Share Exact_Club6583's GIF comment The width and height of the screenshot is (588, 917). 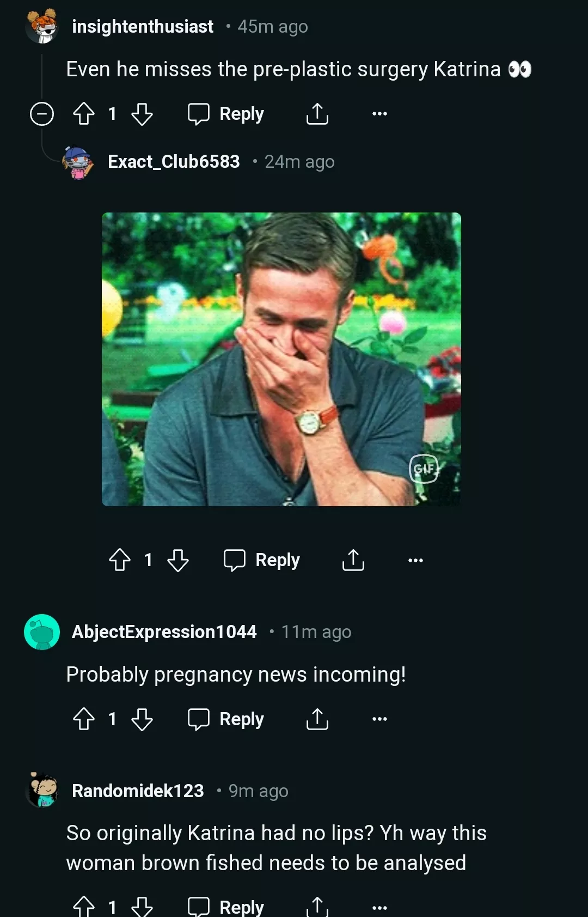tap(353, 560)
